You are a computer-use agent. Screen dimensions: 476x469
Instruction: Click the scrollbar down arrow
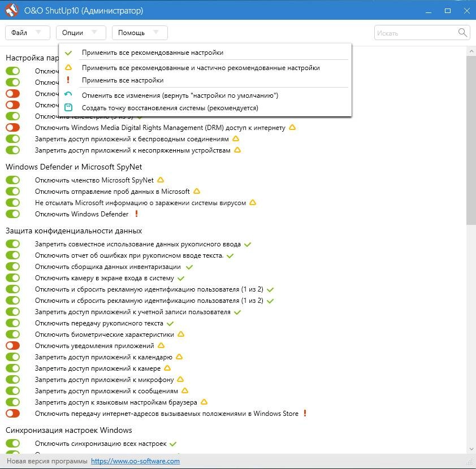point(471,449)
